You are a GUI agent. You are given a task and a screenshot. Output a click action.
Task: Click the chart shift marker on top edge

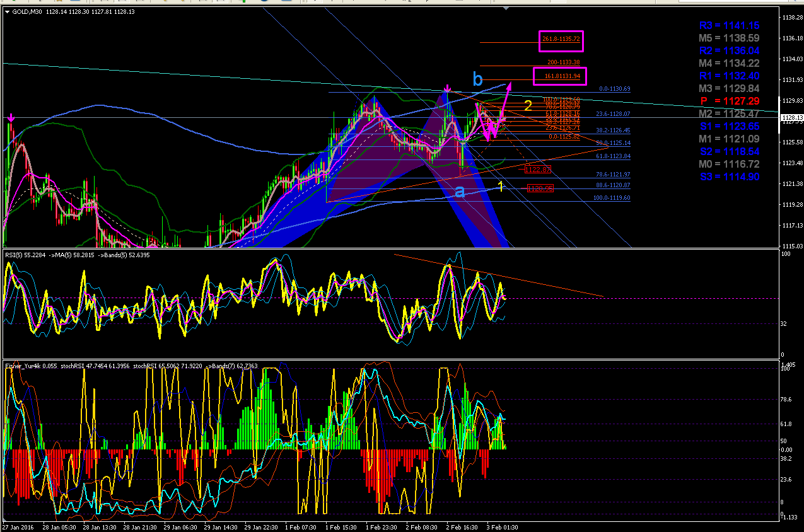tap(505, 9)
